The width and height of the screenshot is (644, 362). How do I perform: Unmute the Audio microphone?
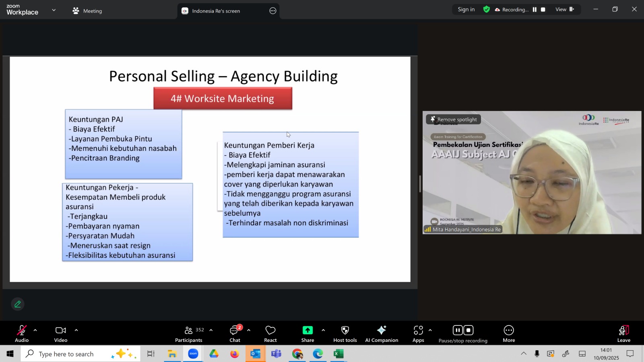click(22, 334)
